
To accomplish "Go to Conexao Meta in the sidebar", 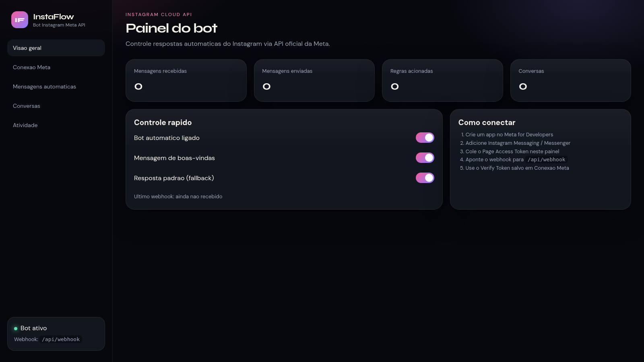I will click(56, 67).
